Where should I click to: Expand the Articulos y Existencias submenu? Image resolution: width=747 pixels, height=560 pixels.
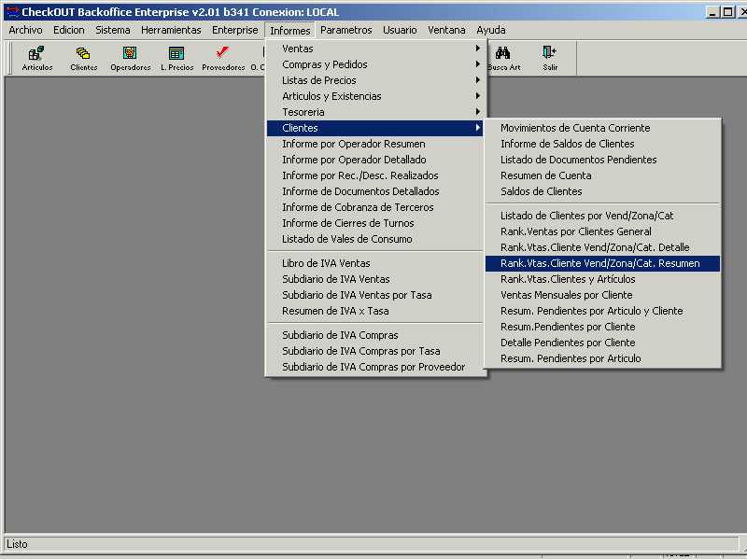[375, 96]
